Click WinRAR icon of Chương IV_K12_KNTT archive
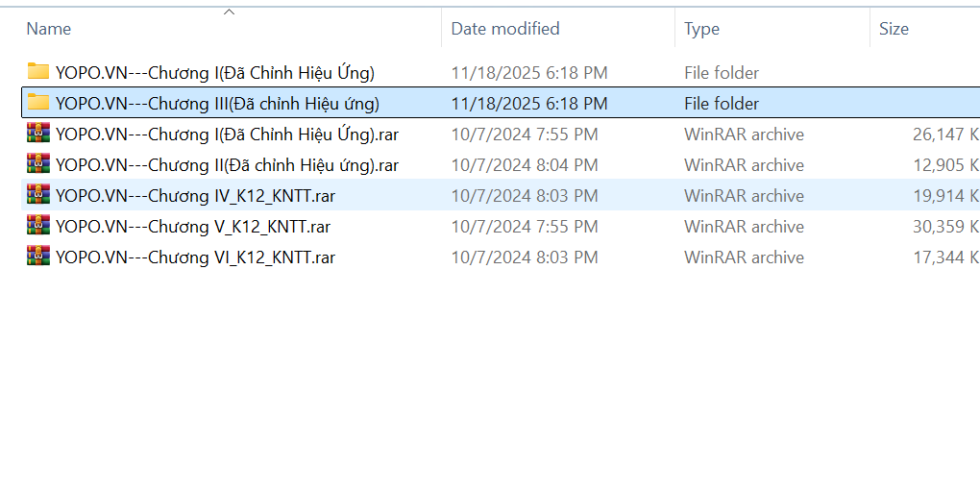The height and width of the screenshot is (490, 980). tap(38, 195)
